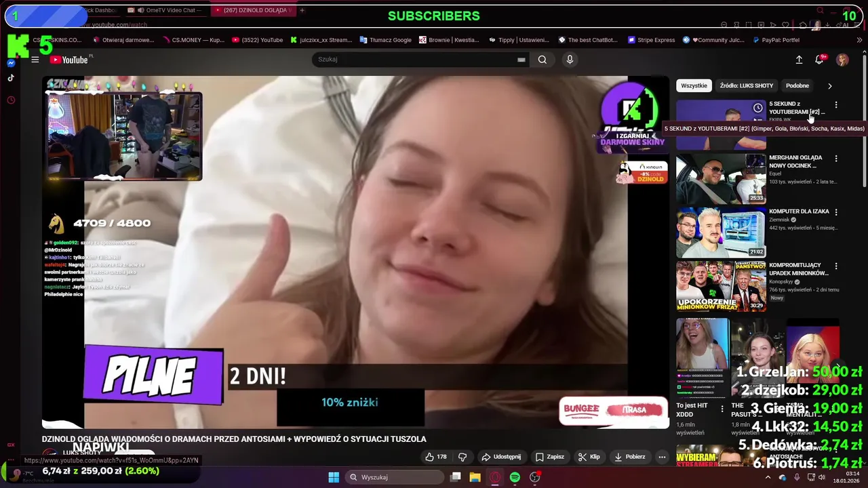Open the history clock in sidebar
868x488 pixels.
(11, 100)
